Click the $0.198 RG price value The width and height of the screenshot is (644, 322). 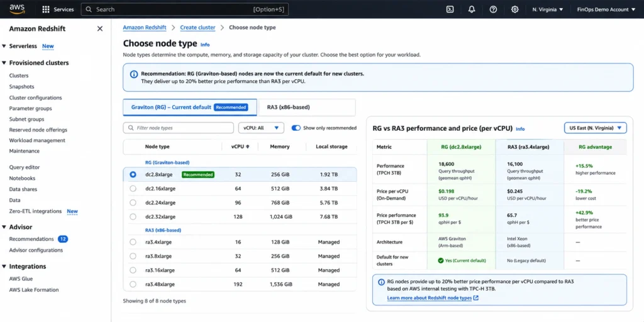point(447,191)
